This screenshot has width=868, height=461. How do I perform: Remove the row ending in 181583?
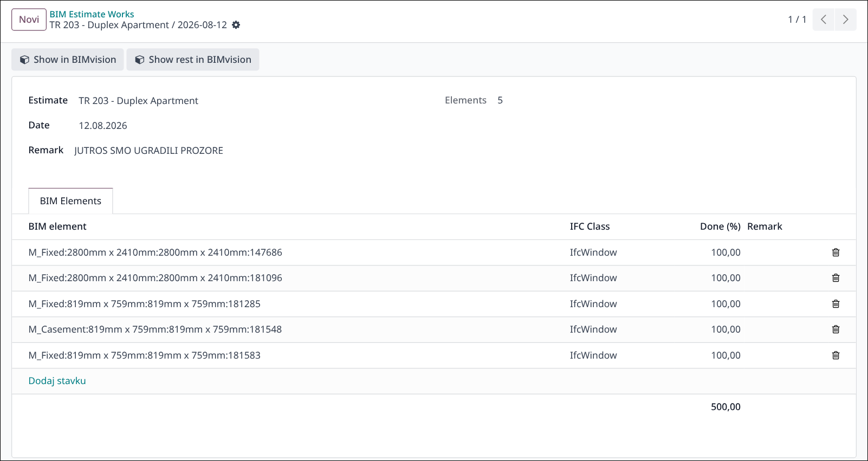coord(835,355)
